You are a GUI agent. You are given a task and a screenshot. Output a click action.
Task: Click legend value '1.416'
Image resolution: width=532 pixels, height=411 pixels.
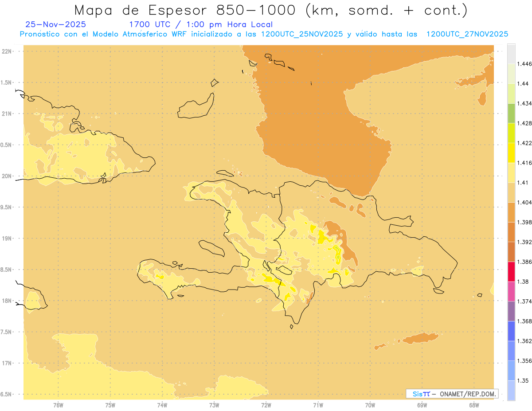pyautogui.click(x=525, y=163)
